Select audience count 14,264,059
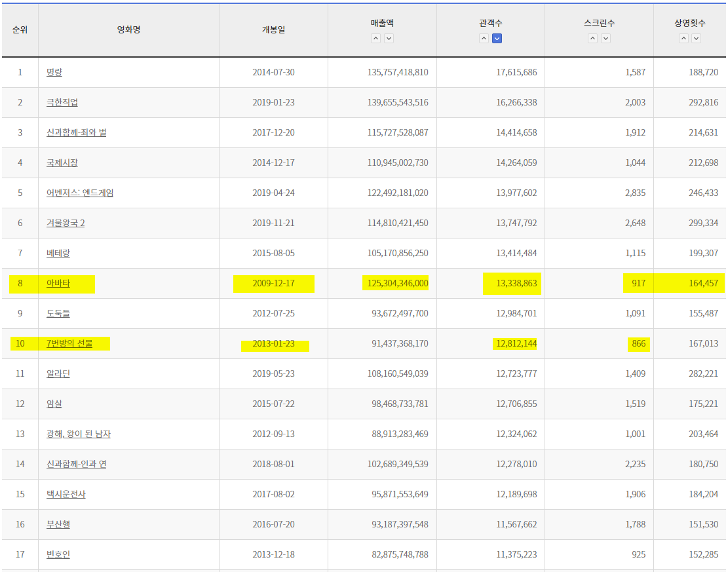 click(x=516, y=163)
